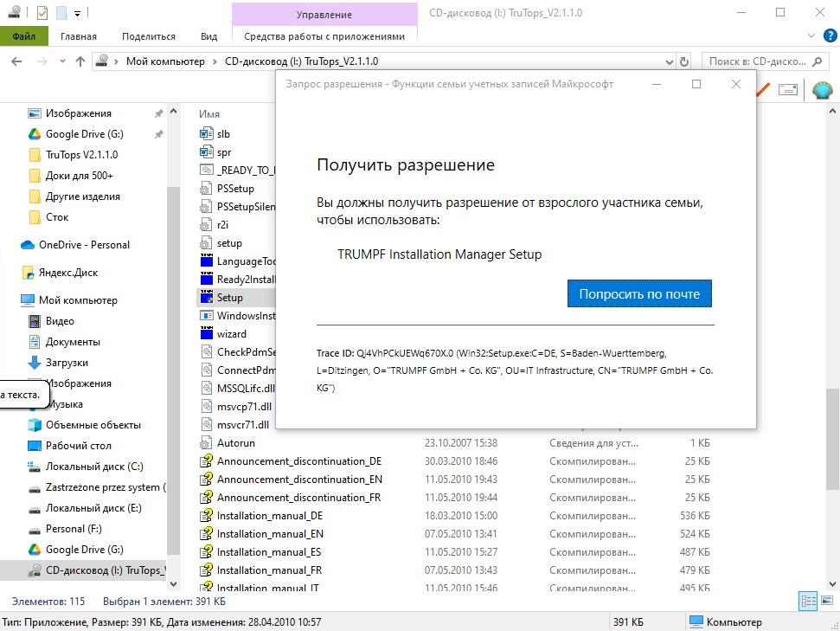Click the pin icon next to Изображения
Image resolution: width=840 pixels, height=631 pixels.
pos(158,113)
